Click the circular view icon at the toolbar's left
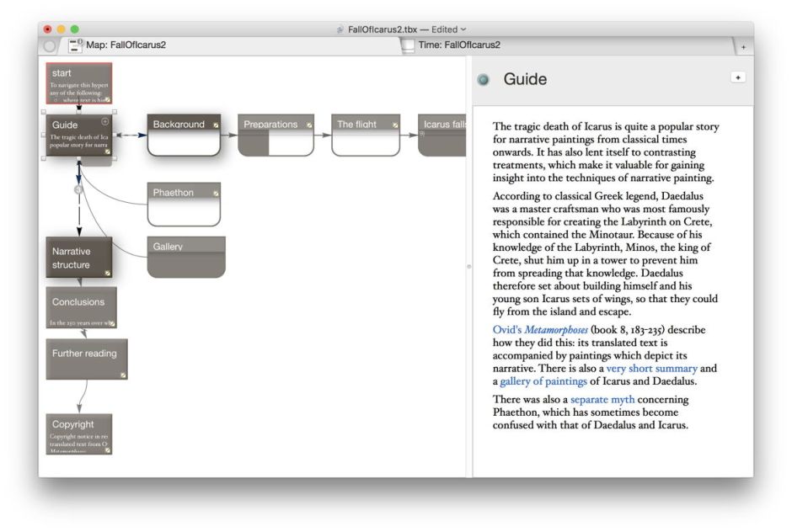Viewport: 792px width, 532px height. pos(51,46)
